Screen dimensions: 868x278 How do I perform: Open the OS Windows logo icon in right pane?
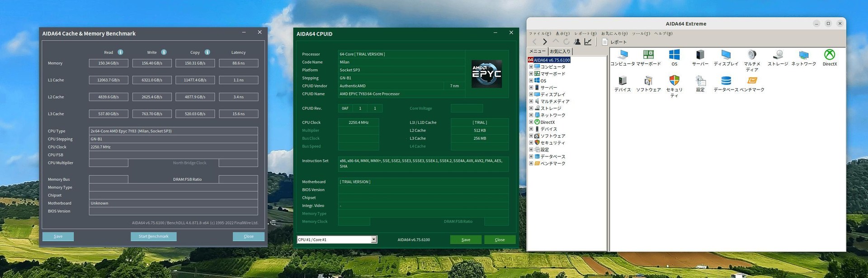point(674,55)
